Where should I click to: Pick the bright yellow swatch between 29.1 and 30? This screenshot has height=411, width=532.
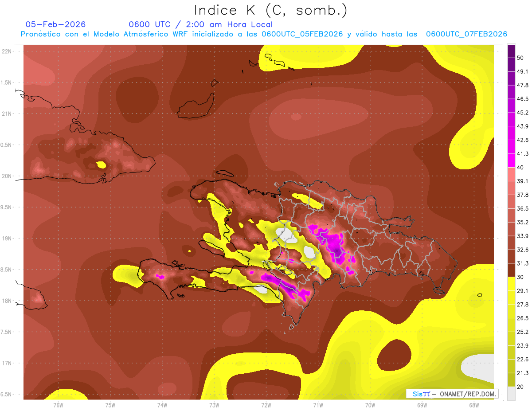click(x=511, y=284)
